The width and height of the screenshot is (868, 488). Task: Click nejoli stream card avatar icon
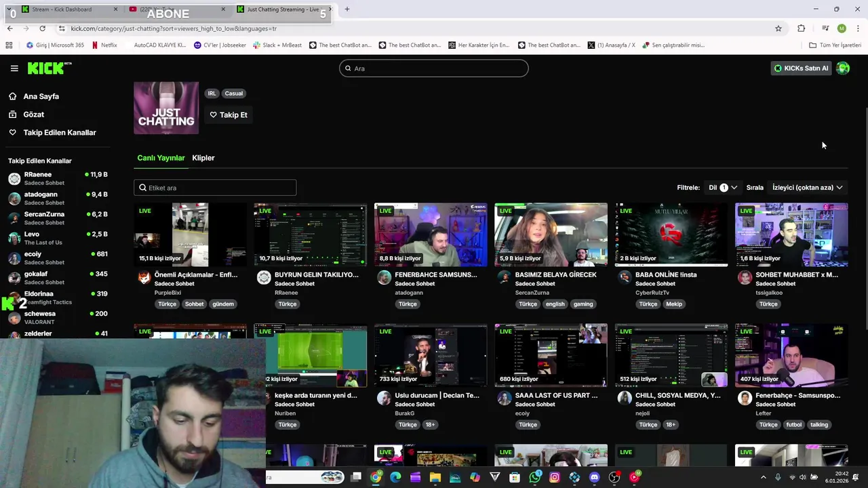(625, 398)
